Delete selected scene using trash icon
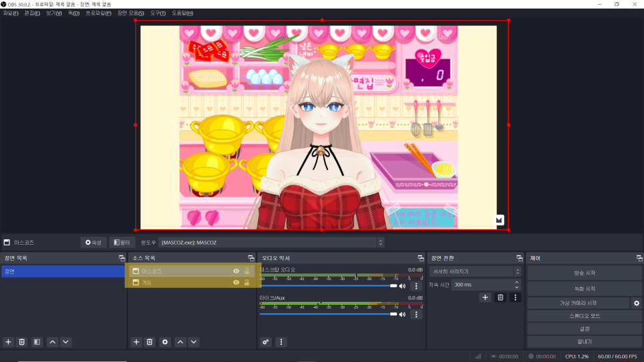The image size is (644, 362). [22, 342]
